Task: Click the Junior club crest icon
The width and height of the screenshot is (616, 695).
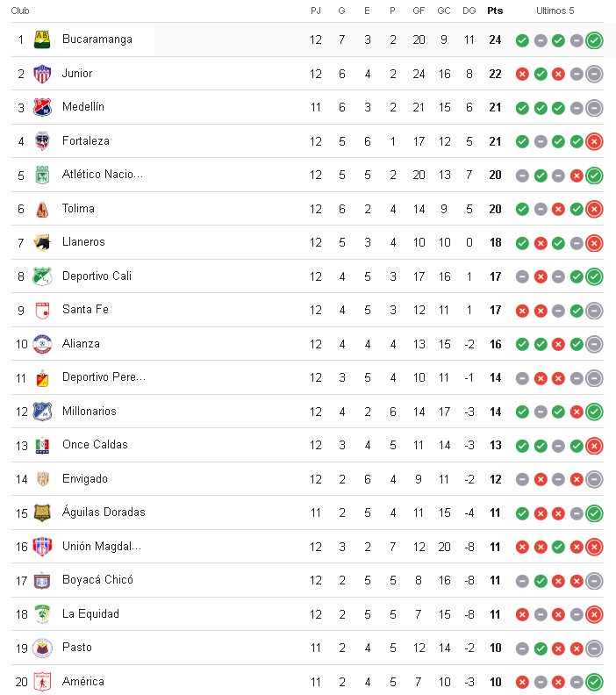Action: 42,74
